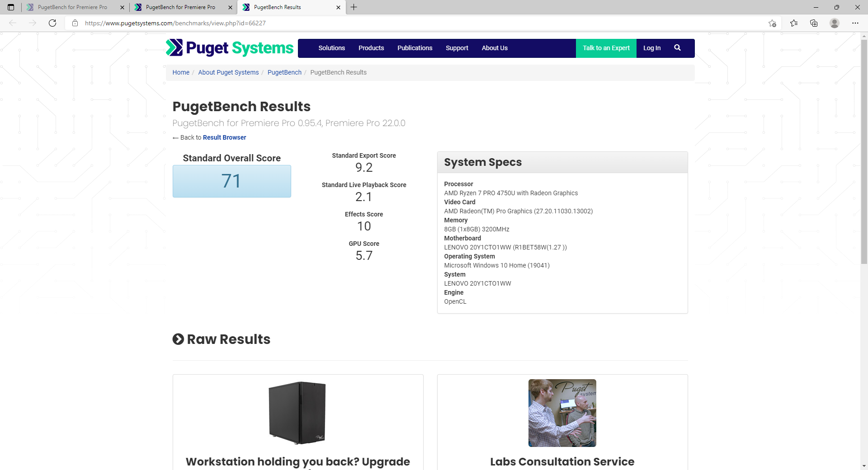This screenshot has height=470, width=868.
Task: Open the Products menu
Action: point(371,48)
